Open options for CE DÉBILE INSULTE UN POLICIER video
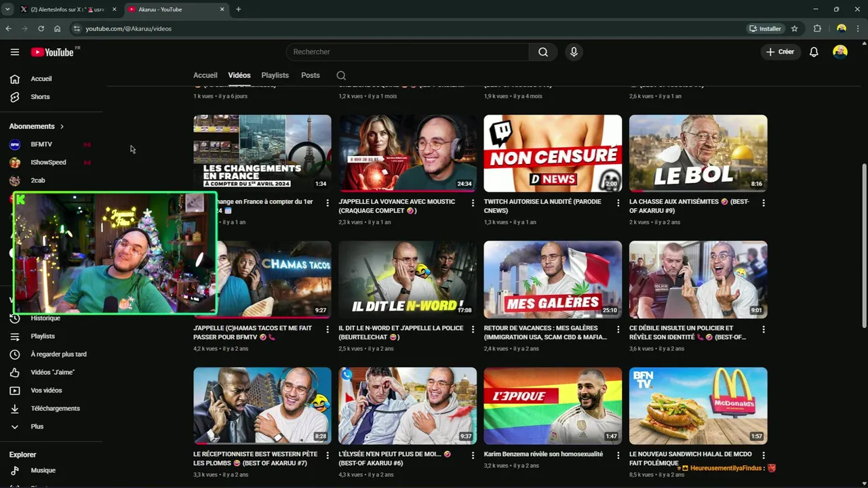The height and width of the screenshot is (488, 868). tap(763, 329)
